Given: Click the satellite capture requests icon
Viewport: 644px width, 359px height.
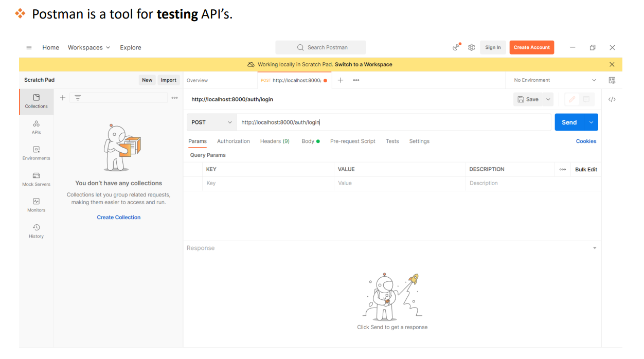Looking at the screenshot, I should [456, 47].
